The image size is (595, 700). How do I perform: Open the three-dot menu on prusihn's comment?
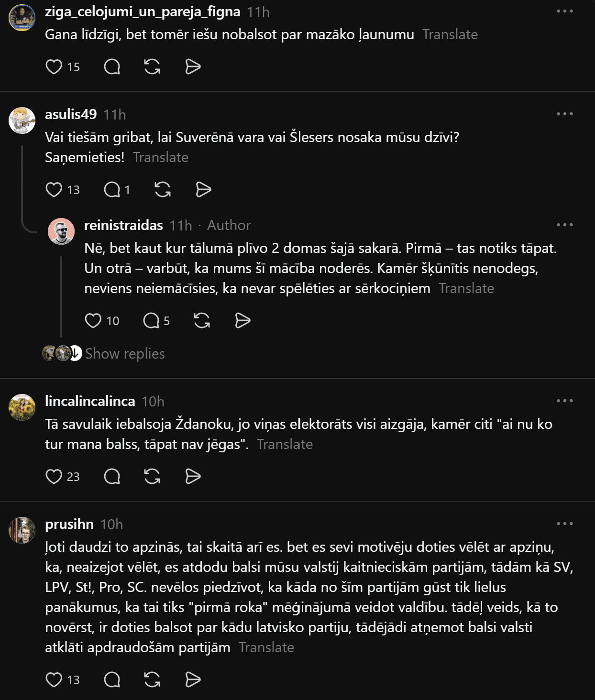tap(565, 524)
